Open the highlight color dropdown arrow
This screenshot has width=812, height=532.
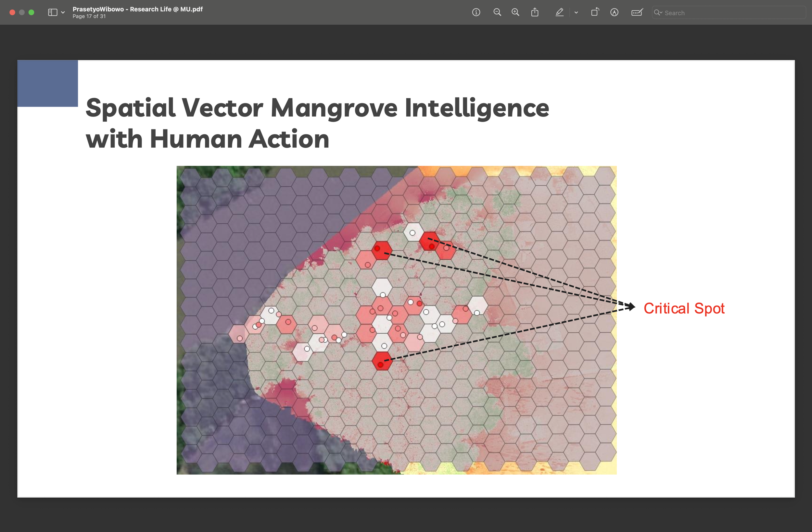click(x=576, y=13)
